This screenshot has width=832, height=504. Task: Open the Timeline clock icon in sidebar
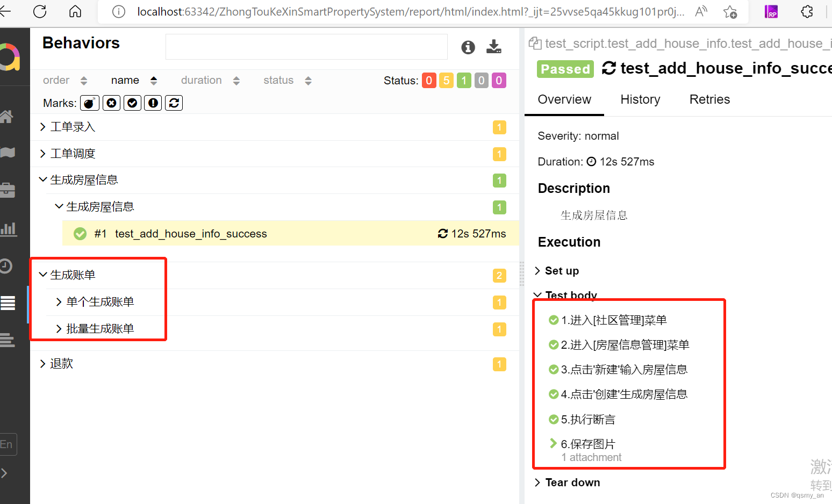pos(6,266)
